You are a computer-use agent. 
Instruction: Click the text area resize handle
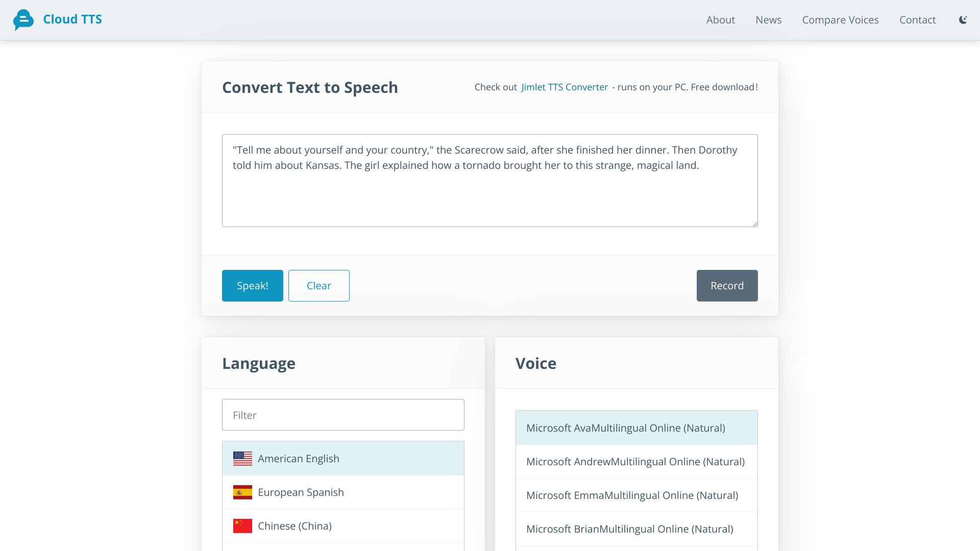tap(754, 223)
